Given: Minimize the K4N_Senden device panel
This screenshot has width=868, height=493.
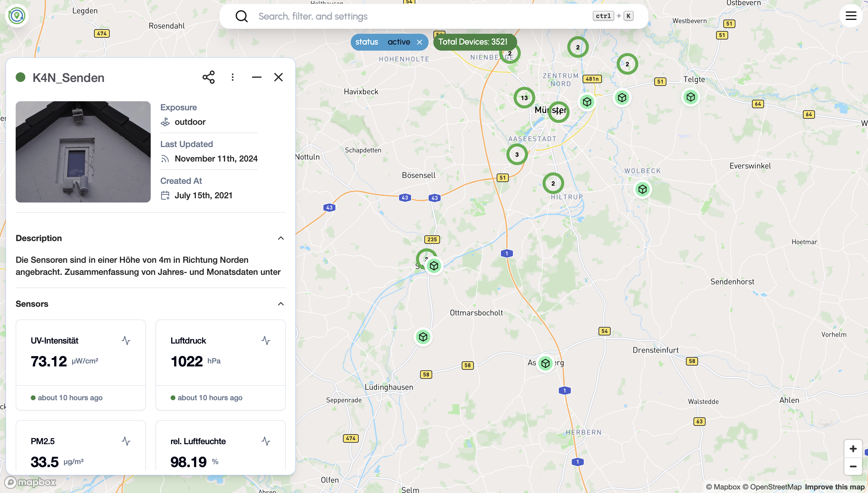Looking at the screenshot, I should click(256, 77).
